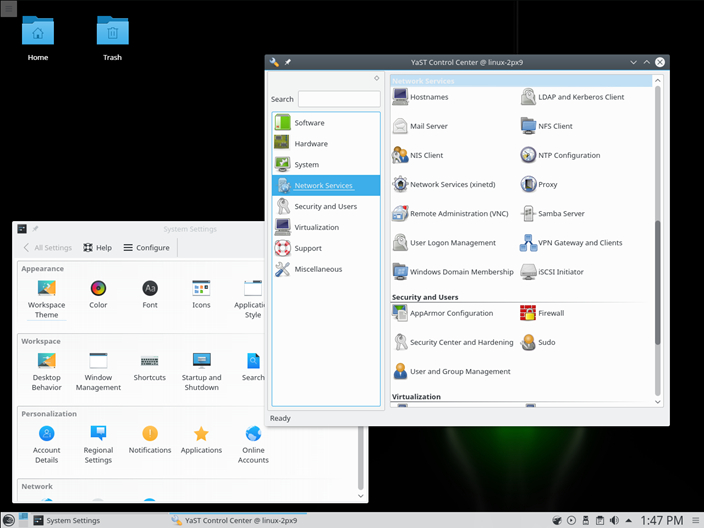
Task: Open the desktop toolbox menu button
Action: pos(9,9)
